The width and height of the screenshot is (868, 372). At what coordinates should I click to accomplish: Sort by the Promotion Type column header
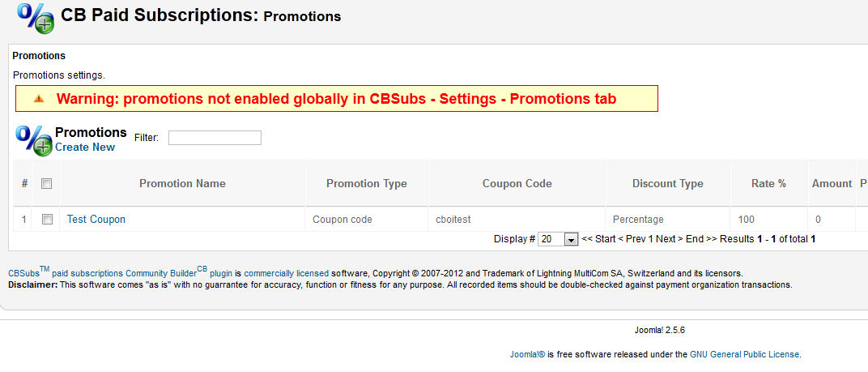[x=367, y=183]
